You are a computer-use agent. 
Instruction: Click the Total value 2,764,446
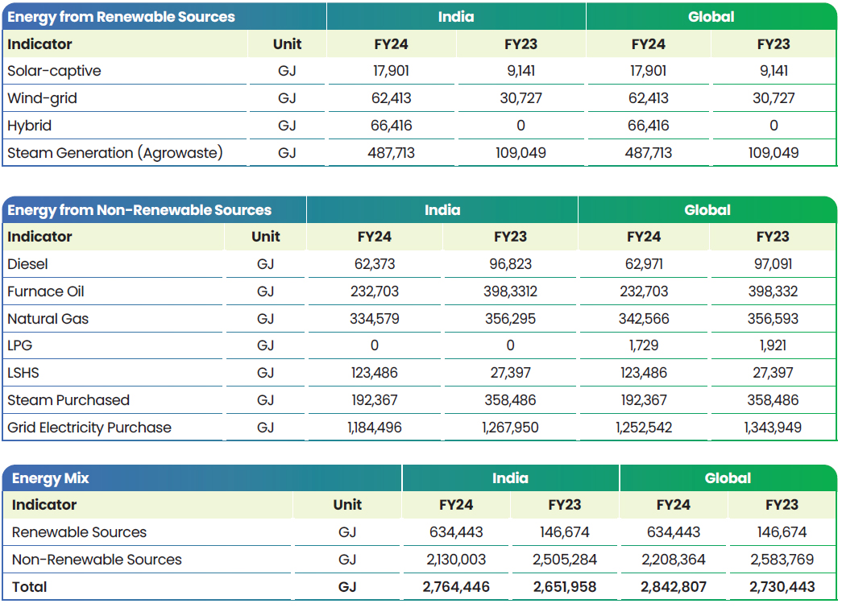pos(456,586)
